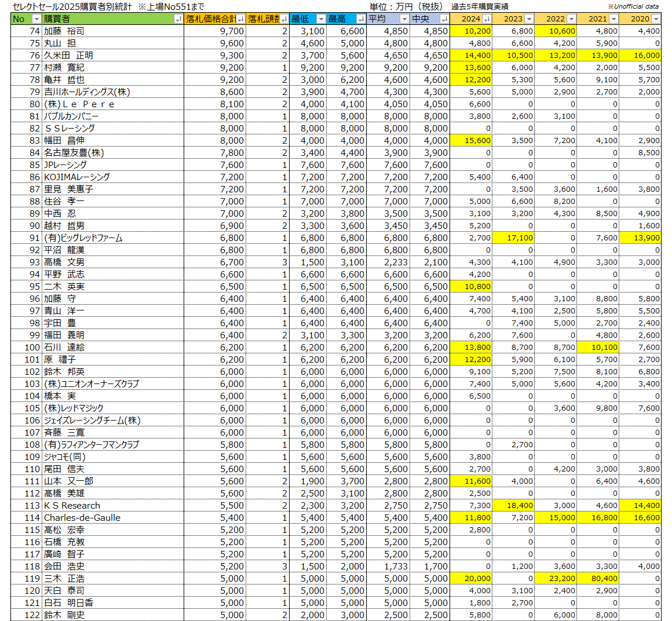
Task: Select buyer cell (株)レッドマジック
Action: [x=113, y=408]
